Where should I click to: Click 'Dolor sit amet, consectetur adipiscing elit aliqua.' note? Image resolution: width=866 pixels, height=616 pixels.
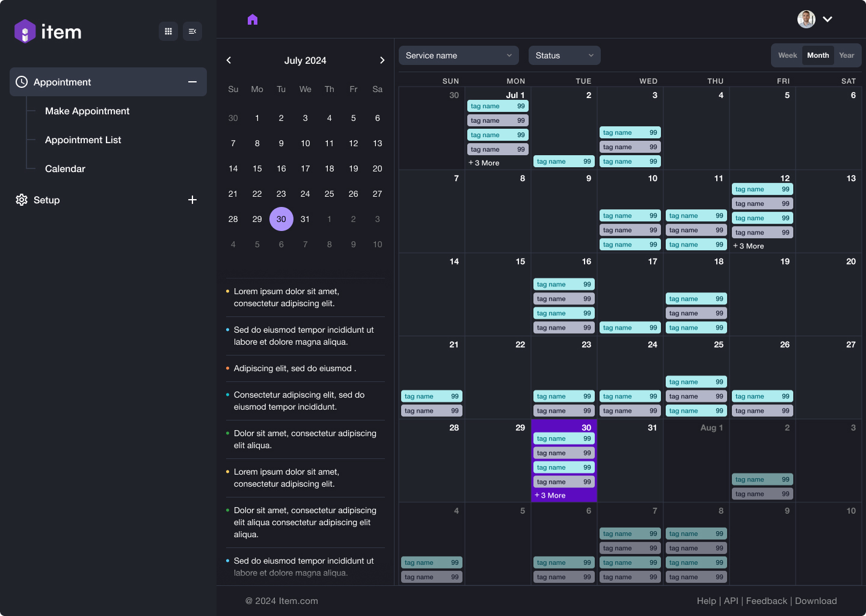(305, 440)
